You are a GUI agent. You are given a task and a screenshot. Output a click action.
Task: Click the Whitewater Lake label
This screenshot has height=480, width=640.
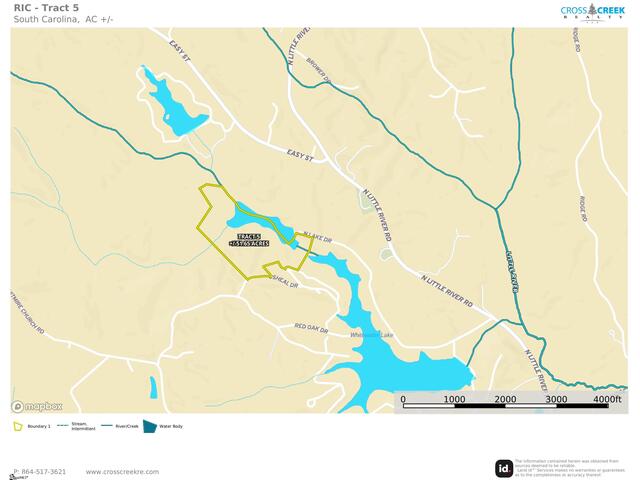[372, 335]
